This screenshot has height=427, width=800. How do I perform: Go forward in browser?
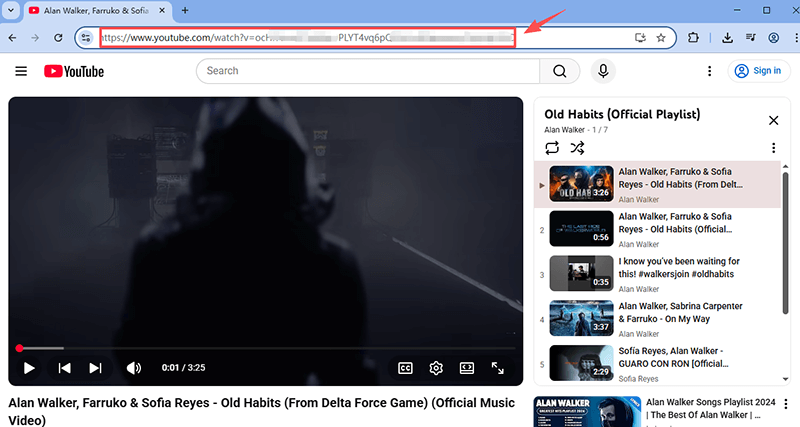pyautogui.click(x=35, y=38)
